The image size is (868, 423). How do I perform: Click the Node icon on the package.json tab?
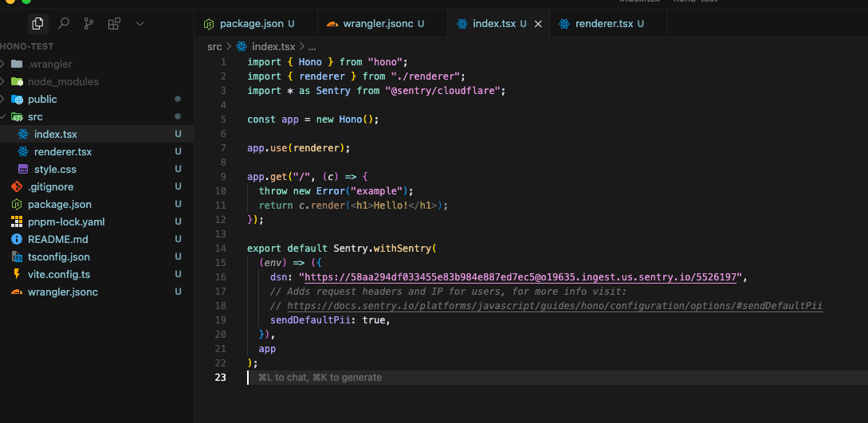click(209, 24)
